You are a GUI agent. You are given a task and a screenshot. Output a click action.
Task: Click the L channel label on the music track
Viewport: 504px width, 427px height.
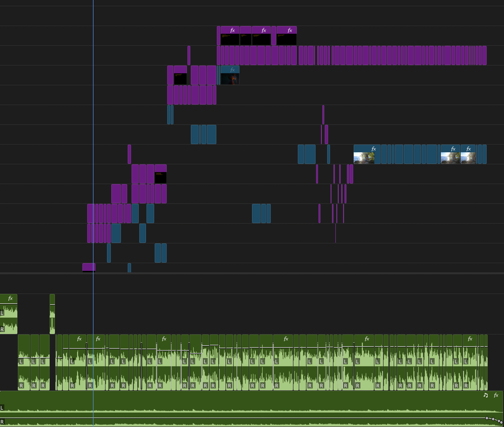[2, 408]
